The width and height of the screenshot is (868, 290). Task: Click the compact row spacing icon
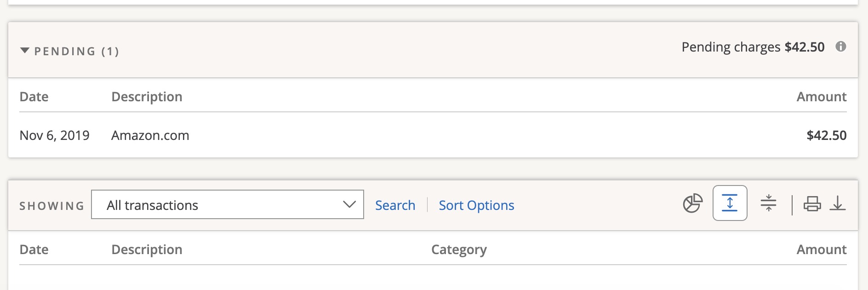768,203
